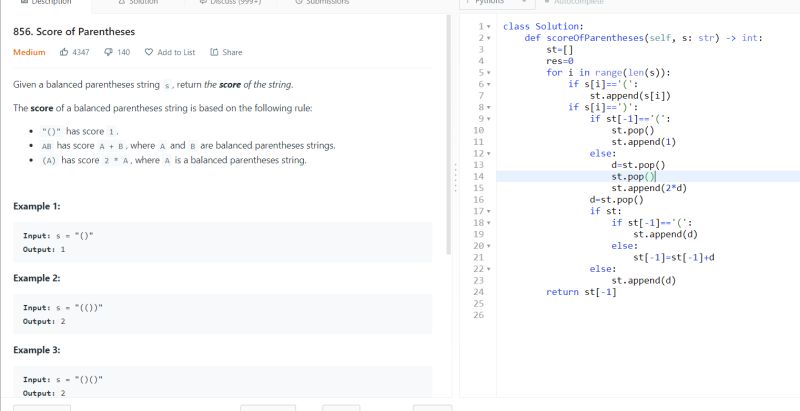Click code 'st[-1]=st[-1]+d' on line 21
800x411 pixels.
673,258
